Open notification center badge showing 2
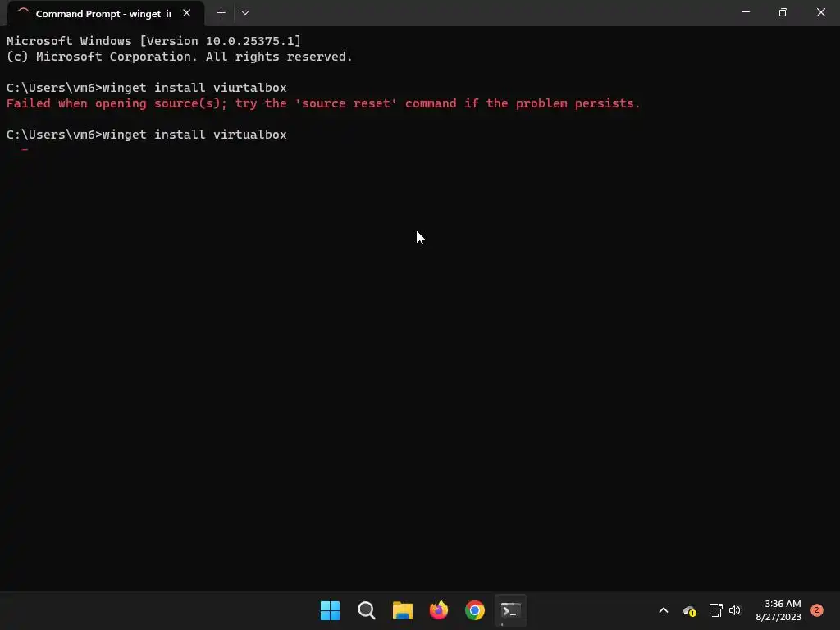The height and width of the screenshot is (630, 840). [x=816, y=610]
